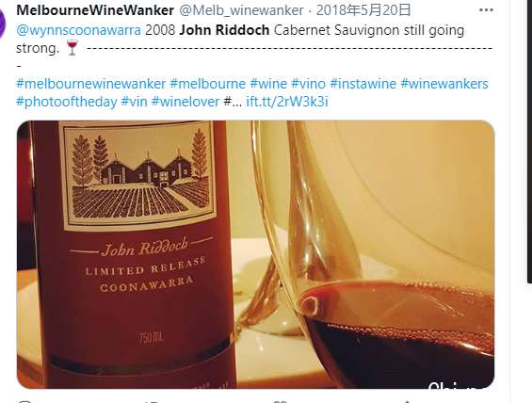Select the #wine hashtag
Image resolution: width=532 pixels, height=403 pixels.
(x=268, y=84)
